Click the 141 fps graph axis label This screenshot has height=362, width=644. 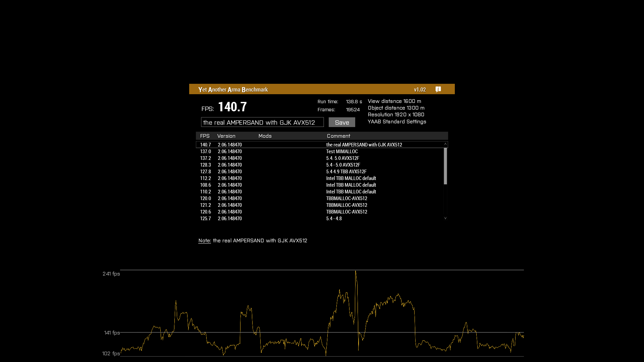point(112,333)
